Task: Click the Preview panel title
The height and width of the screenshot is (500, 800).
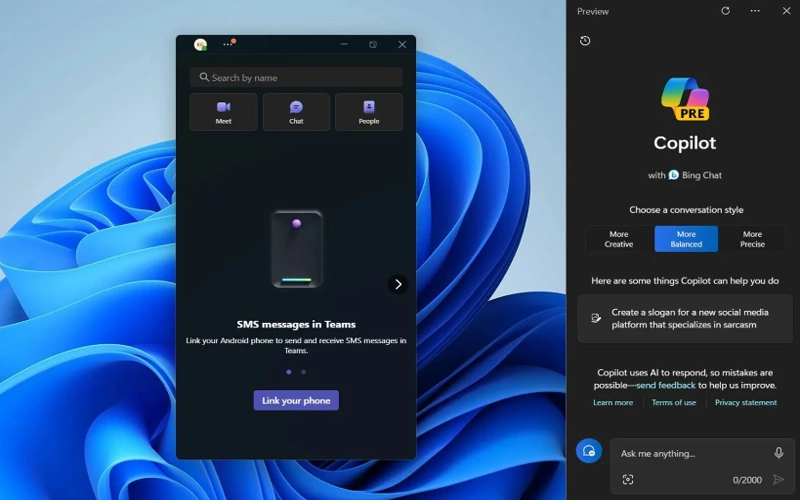Action: 593,11
